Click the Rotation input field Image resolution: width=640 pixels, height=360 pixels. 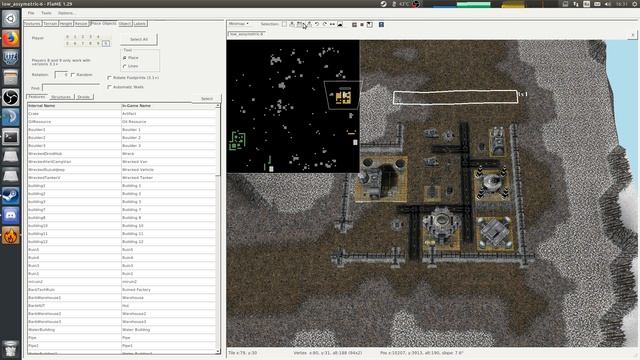pyautogui.click(x=61, y=75)
